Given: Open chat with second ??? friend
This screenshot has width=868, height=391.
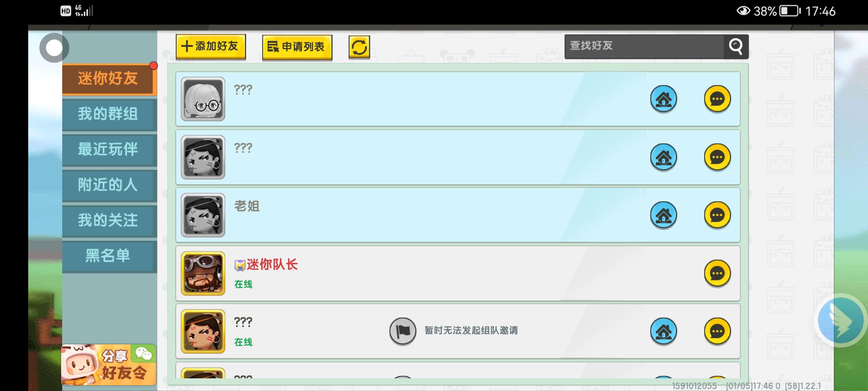Looking at the screenshot, I should click(717, 157).
